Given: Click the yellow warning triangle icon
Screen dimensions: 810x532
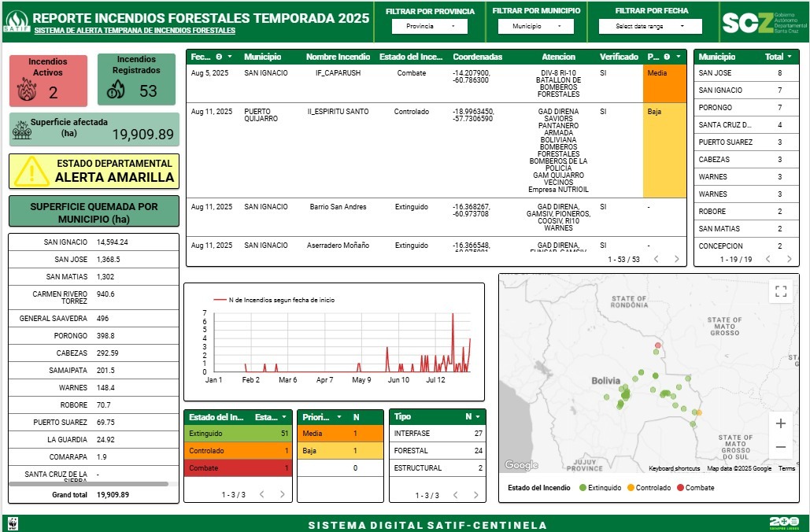Looking at the screenshot, I should (x=31, y=171).
